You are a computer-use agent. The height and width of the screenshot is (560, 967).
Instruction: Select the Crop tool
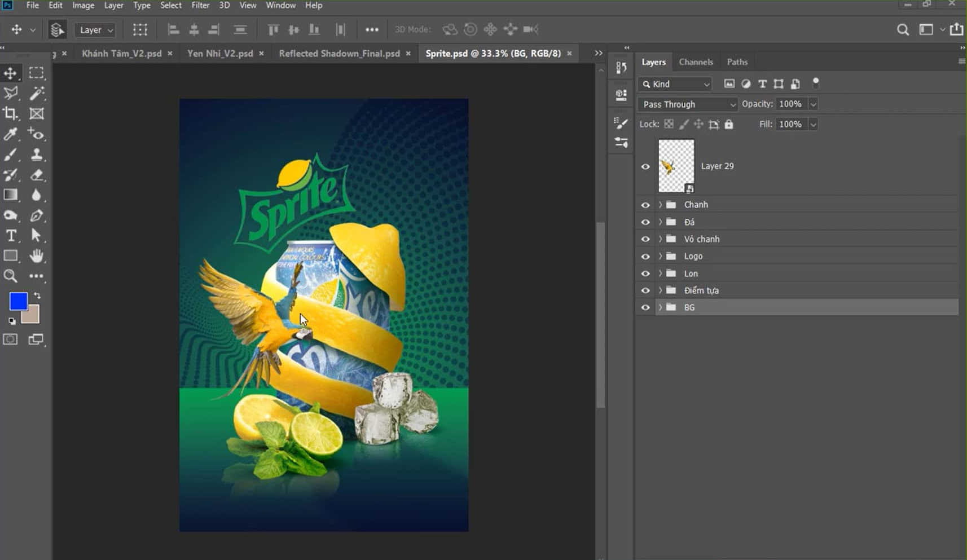10,113
